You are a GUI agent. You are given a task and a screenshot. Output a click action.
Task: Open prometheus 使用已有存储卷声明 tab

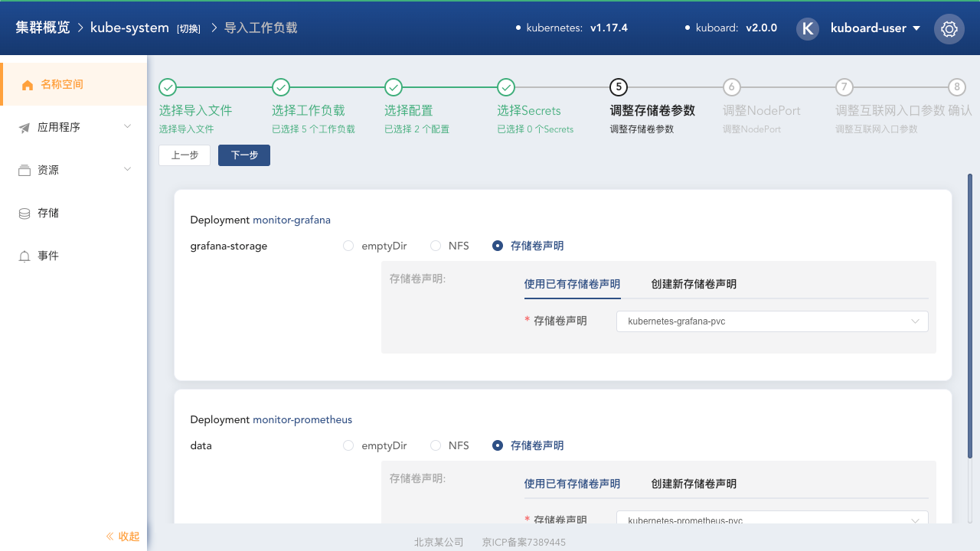tap(572, 484)
